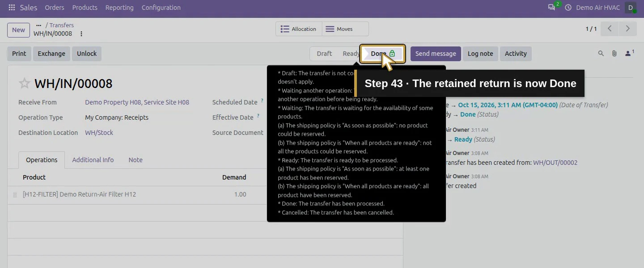The height and width of the screenshot is (268, 644).
Task: Open the activities clock icon
Action: 568,8
